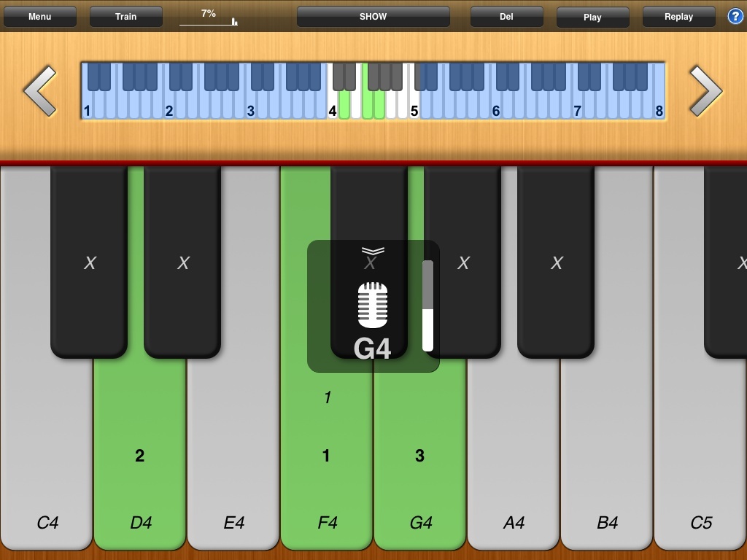The height and width of the screenshot is (560, 747).
Task: Tap the microphone icon
Action: [x=373, y=306]
